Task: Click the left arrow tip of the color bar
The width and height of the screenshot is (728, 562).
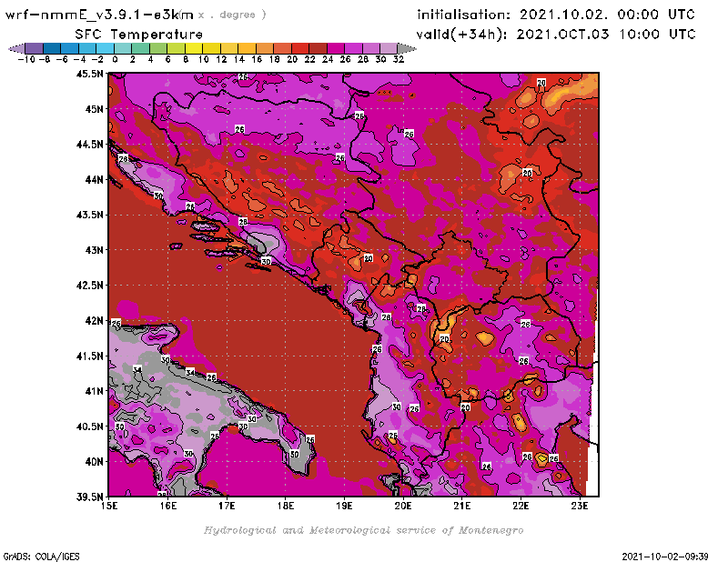Action: 16,48
